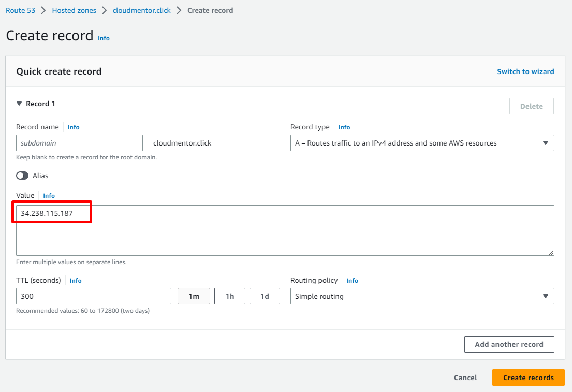Click Add another record
572x392 pixels.
pos(509,344)
